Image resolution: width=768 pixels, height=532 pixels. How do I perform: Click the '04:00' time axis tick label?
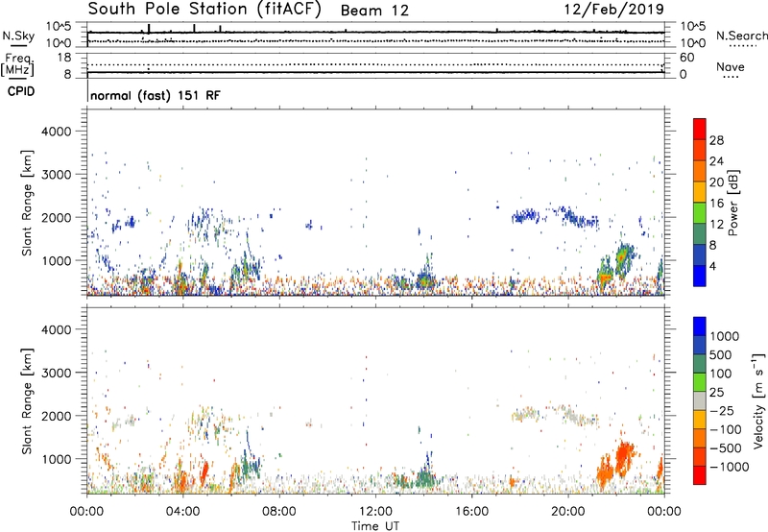click(183, 512)
